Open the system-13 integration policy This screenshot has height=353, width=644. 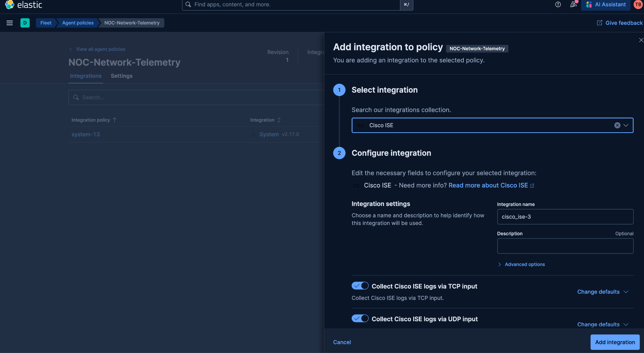click(86, 134)
